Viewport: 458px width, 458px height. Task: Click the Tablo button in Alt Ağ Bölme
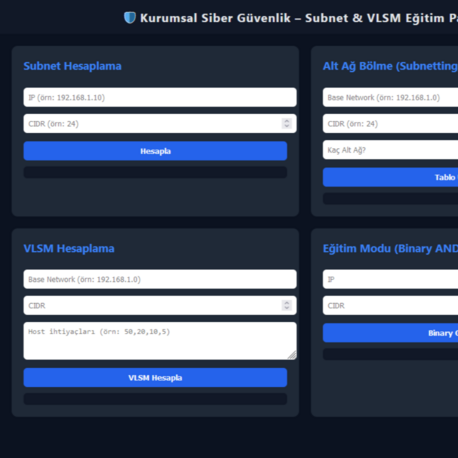[x=390, y=177]
